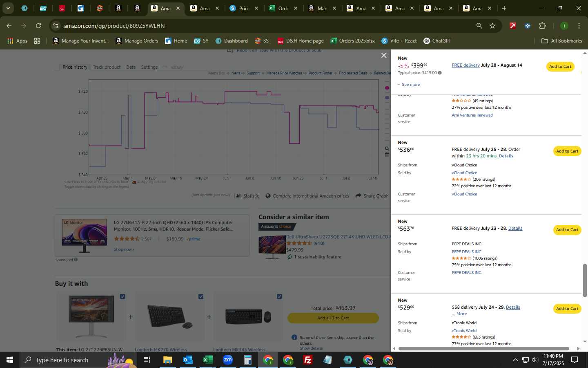Toggle the magenta legend series on Keepa graph
Image resolution: width=588 pixels, height=368 pixels.
tap(387, 88)
